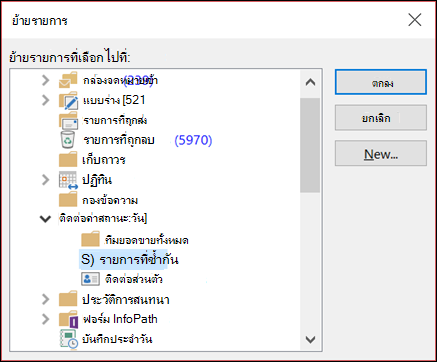Click the บันทึกประจำวัน journal icon

(x=69, y=339)
